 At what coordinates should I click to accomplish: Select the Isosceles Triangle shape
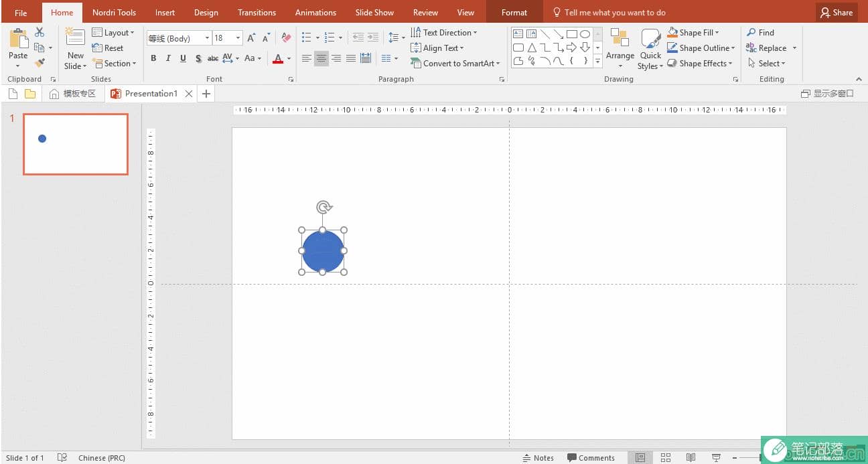(532, 48)
